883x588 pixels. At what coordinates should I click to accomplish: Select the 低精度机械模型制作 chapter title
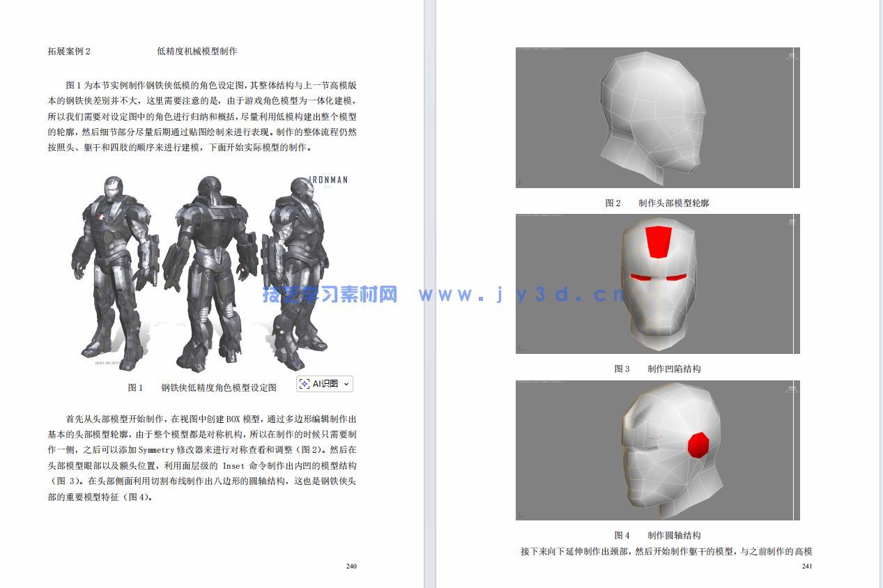(x=197, y=51)
